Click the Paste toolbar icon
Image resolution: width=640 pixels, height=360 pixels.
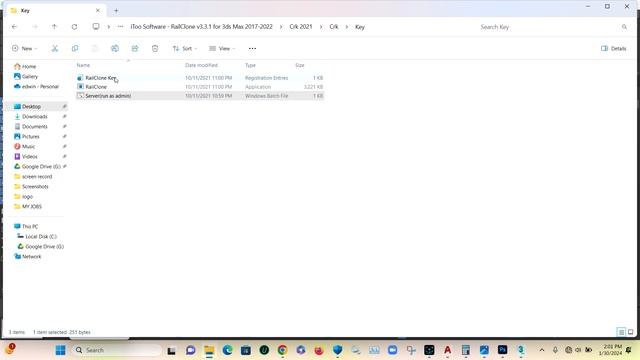click(x=95, y=49)
